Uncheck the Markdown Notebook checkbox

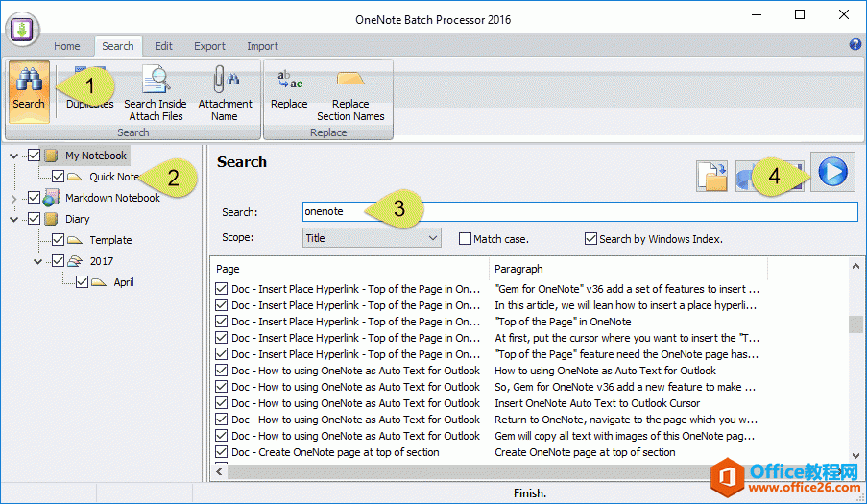pyautogui.click(x=35, y=198)
